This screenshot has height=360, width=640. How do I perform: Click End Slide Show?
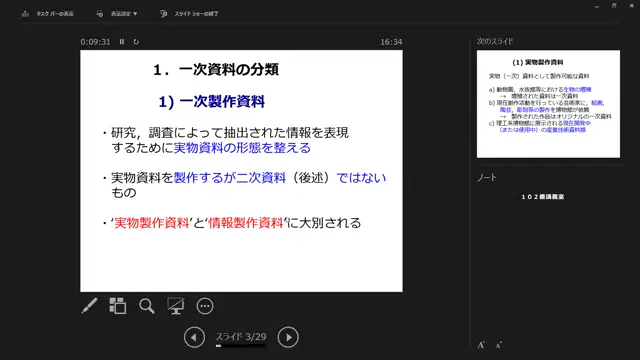pos(189,13)
